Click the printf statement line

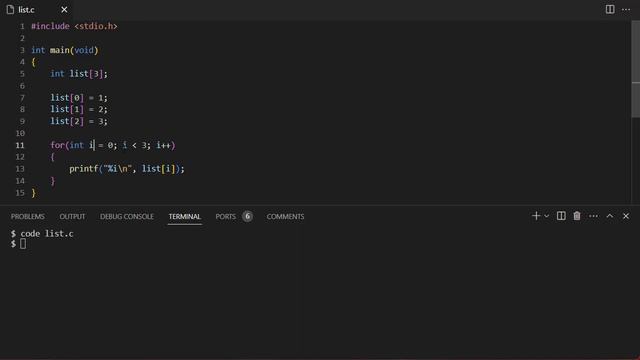pyautogui.click(x=127, y=169)
